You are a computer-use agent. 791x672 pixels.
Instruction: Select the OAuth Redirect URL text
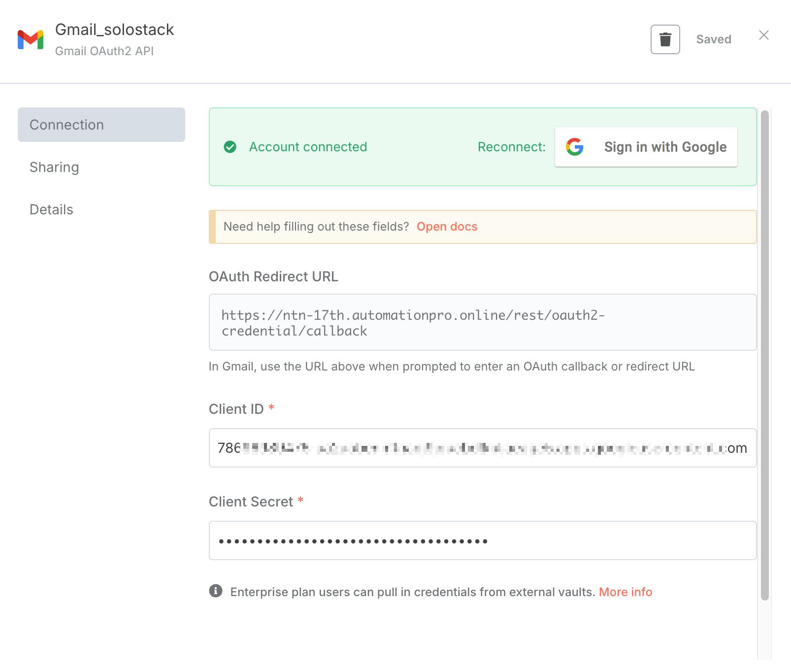[413, 323]
